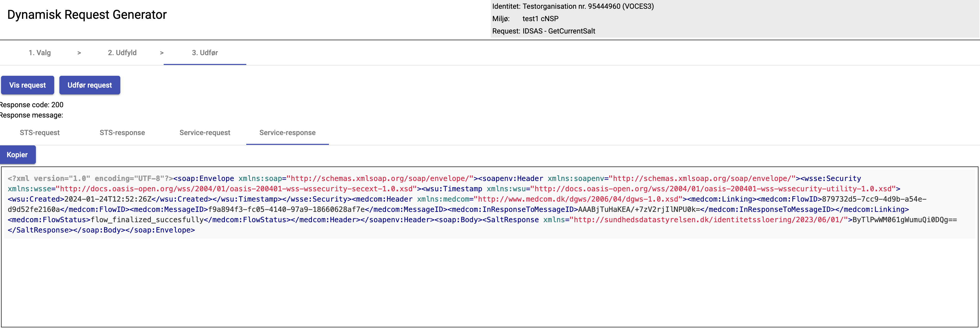Click the Request IDSAS GetCurrentSalt line
Screen dimensions: 980x332
coord(543,31)
